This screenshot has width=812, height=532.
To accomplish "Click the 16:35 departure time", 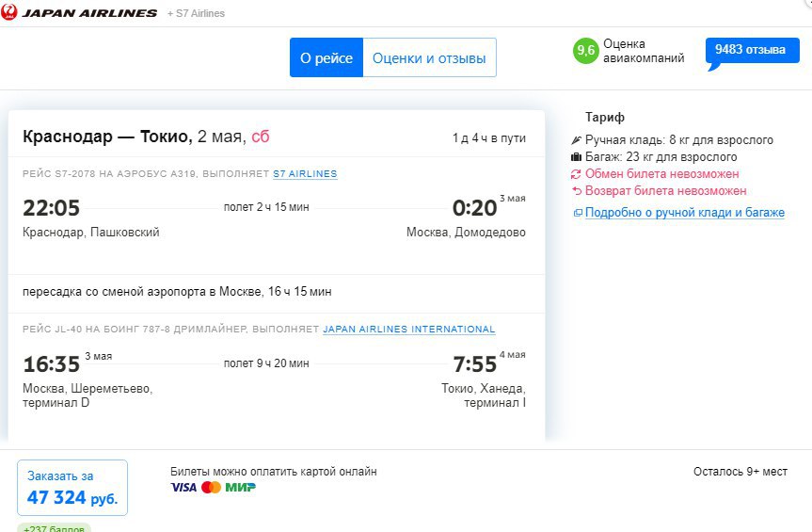I will [x=51, y=364].
